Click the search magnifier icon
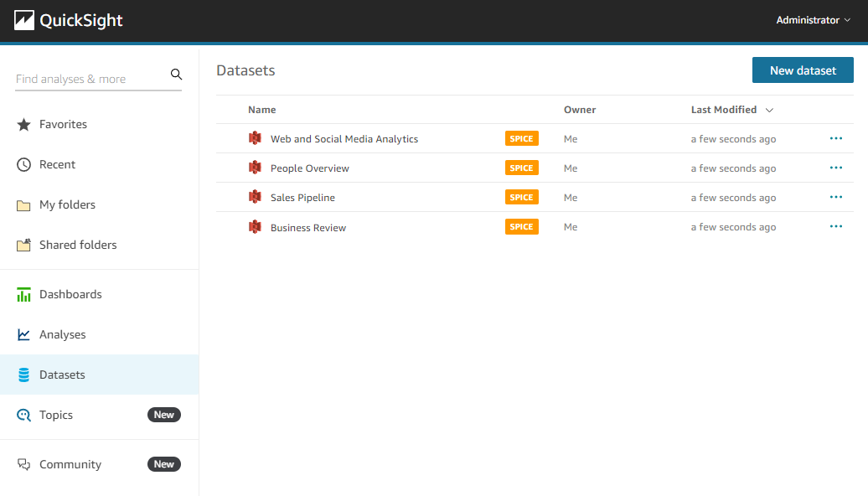The height and width of the screenshot is (496, 868). pos(176,75)
